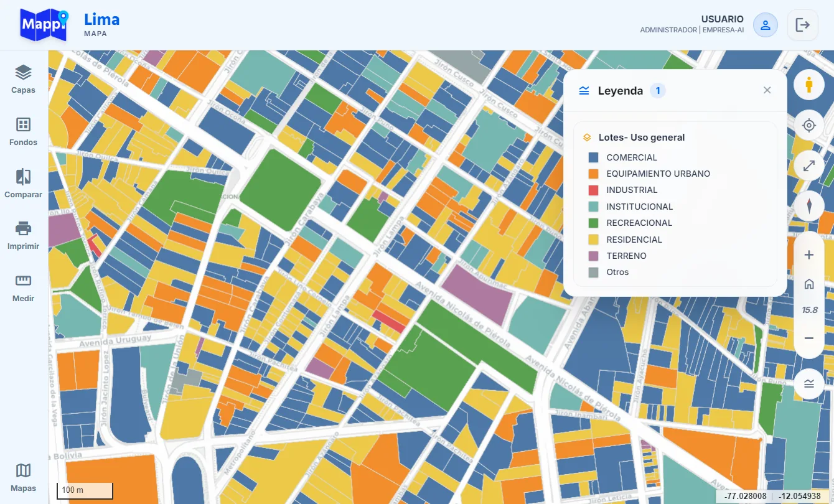The height and width of the screenshot is (504, 834).
Task: Open the user profile avatar
Action: point(766,25)
